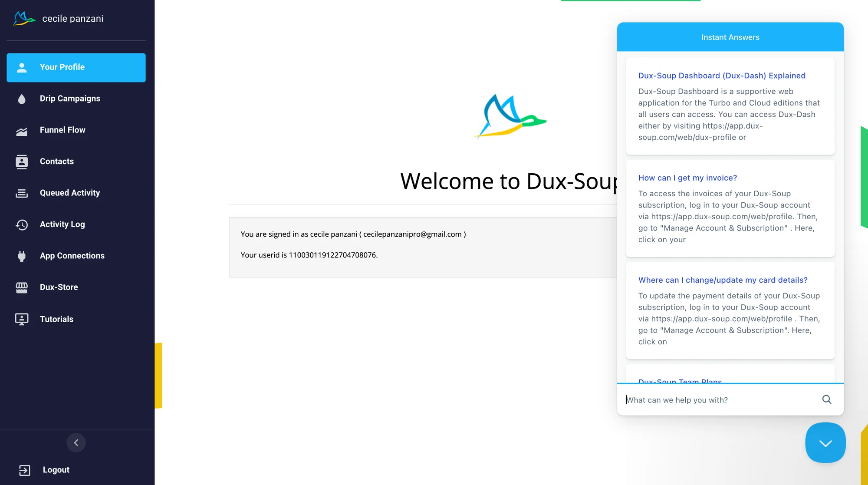This screenshot has width=868, height=485.
Task: Open App Connections settings
Action: coord(72,256)
